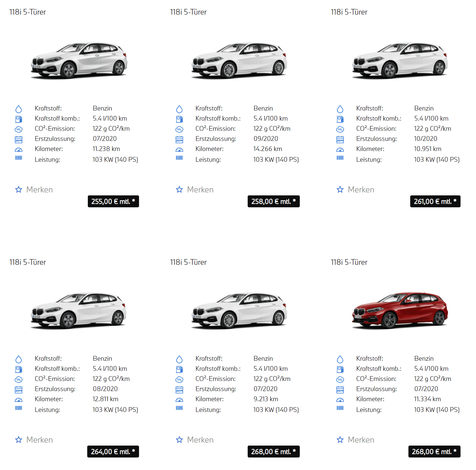The width and height of the screenshot is (476, 470).
Task: Click the CO2 cloud icon for the 11.238 km car
Action: tap(18, 129)
